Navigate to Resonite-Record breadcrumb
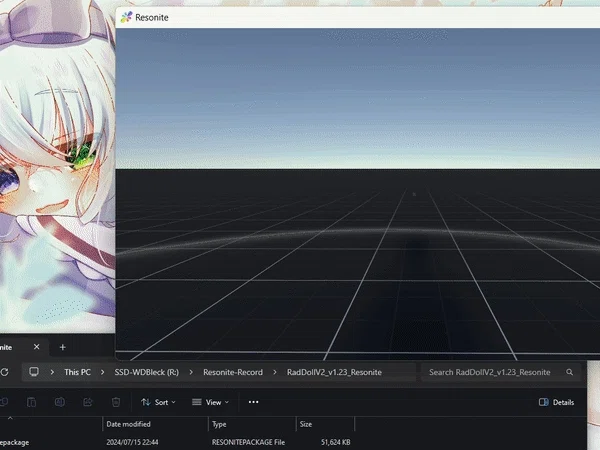The height and width of the screenshot is (450, 600). pyautogui.click(x=233, y=372)
